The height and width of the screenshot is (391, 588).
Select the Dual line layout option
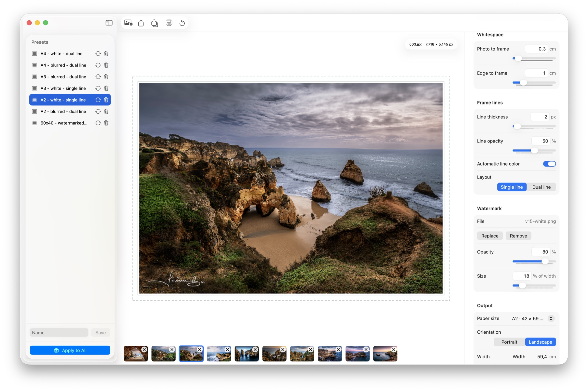pos(541,187)
